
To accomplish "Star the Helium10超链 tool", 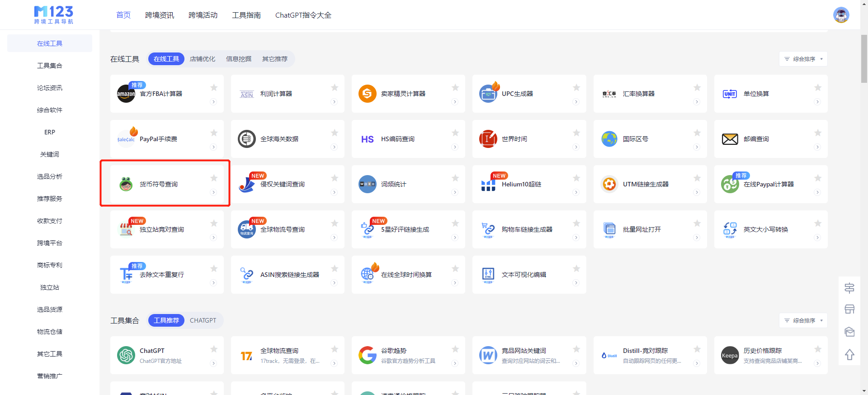I will [576, 178].
